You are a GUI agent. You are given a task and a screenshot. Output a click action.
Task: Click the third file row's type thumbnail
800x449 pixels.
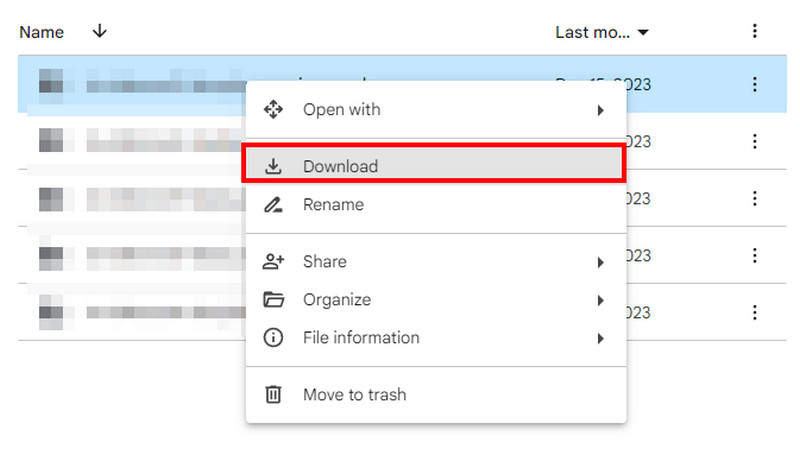50,199
